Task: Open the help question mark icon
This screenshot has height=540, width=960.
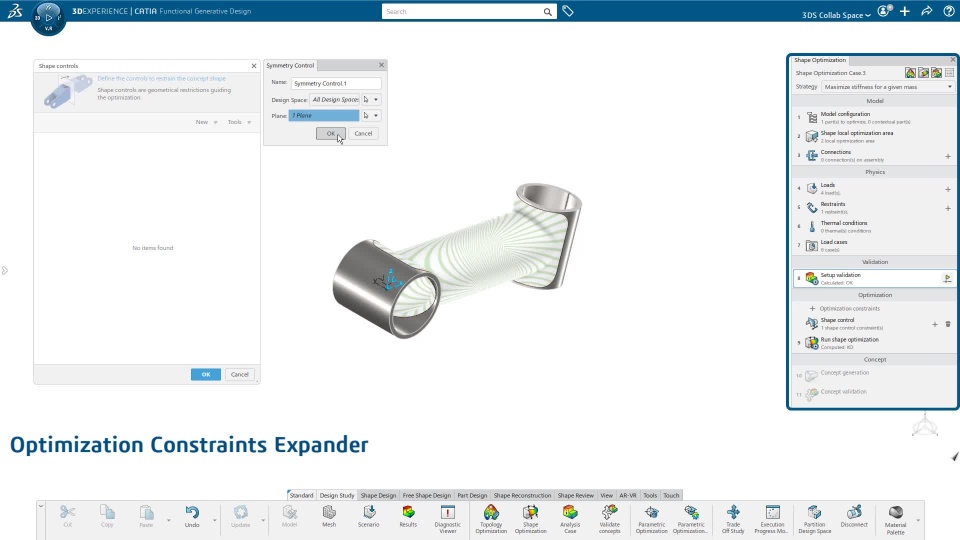Action: (949, 11)
